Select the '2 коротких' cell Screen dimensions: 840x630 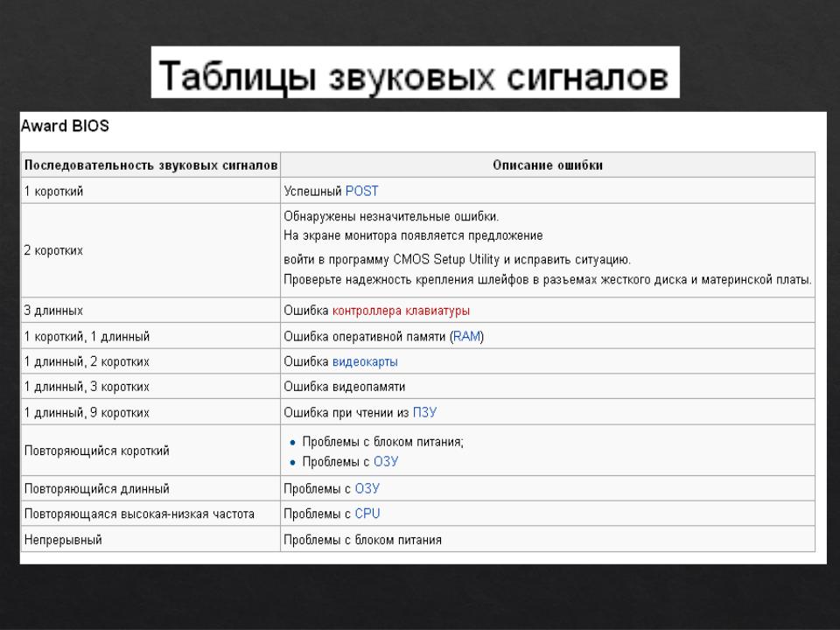coord(150,250)
